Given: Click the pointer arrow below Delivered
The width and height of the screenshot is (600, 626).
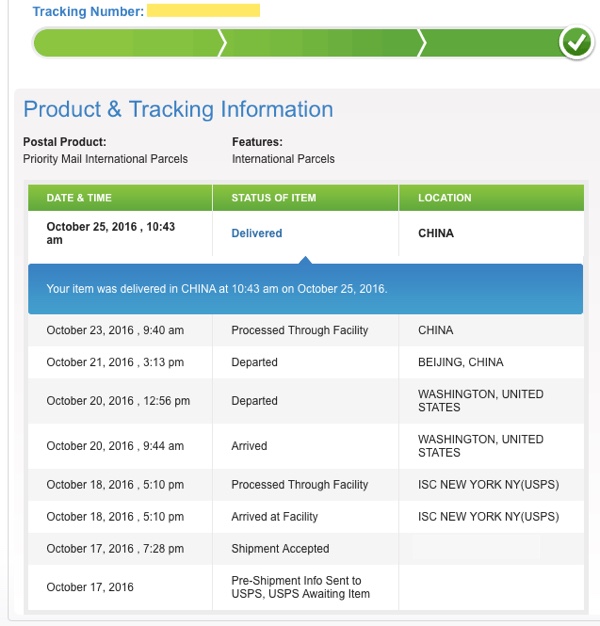Looking at the screenshot, I should pyautogui.click(x=306, y=260).
